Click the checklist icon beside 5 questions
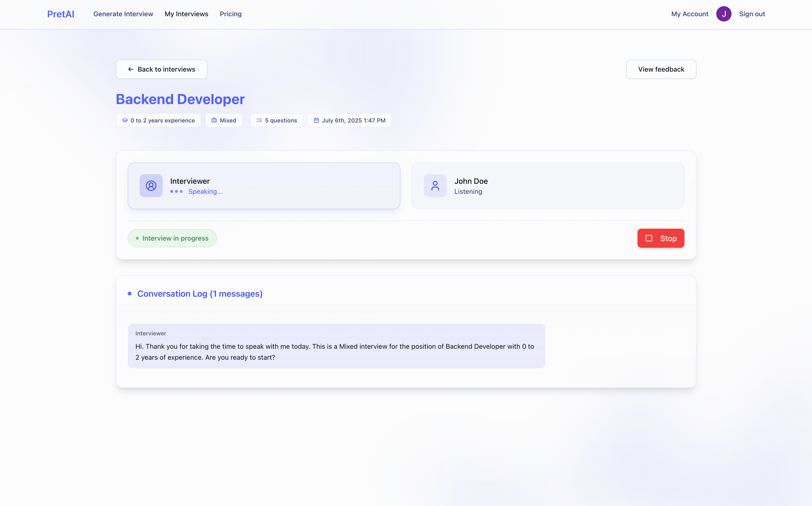This screenshot has width=812, height=506. 259,121
